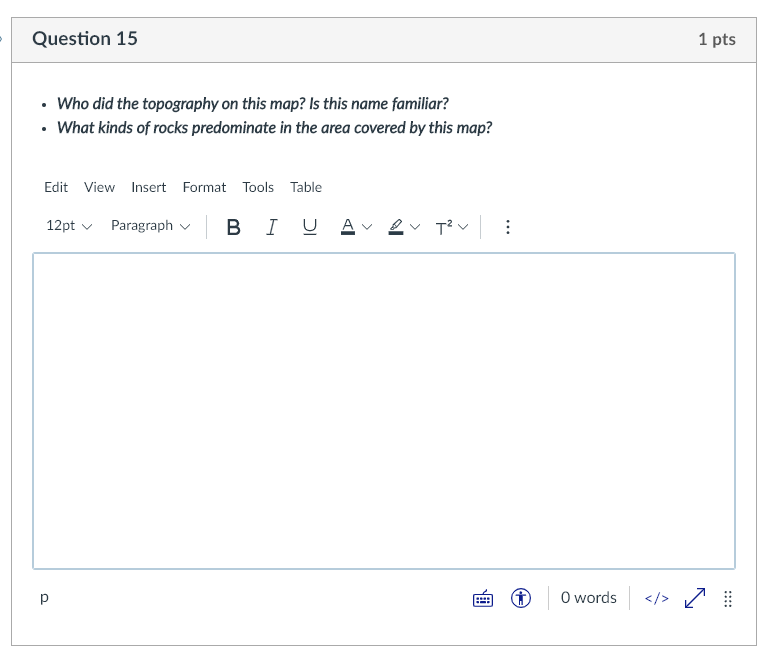Screen dimensions: 768x650
Task: Show more toolbar options (three dots)
Action: (508, 227)
